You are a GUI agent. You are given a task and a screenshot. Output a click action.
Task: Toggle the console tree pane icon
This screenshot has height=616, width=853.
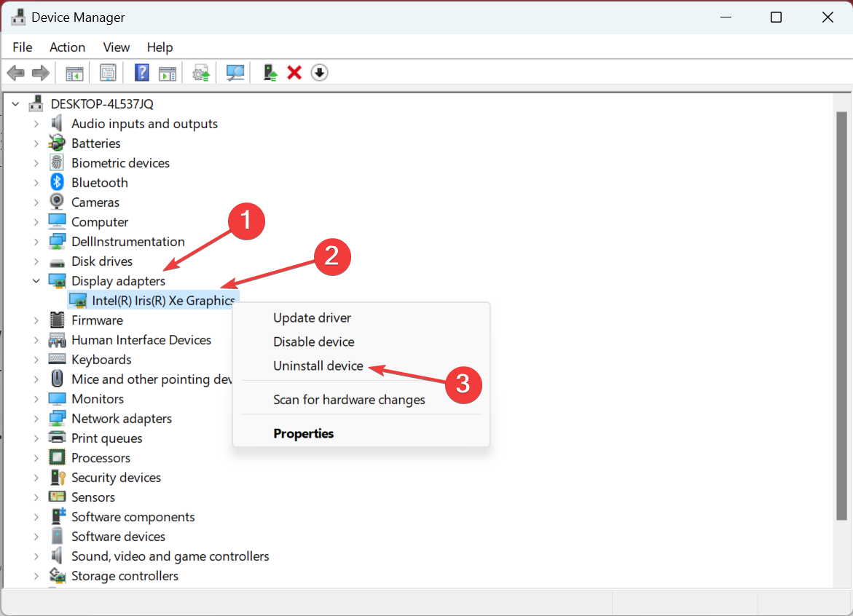pos(74,73)
